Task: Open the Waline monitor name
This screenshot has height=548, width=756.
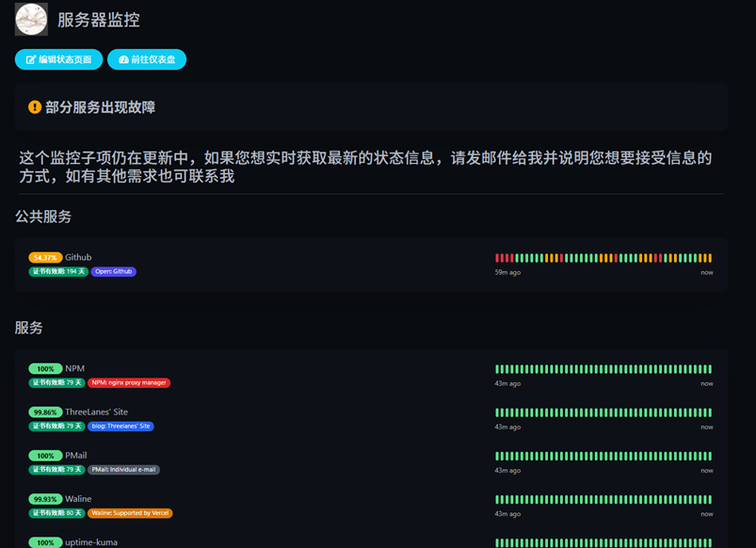Action: tap(78, 499)
